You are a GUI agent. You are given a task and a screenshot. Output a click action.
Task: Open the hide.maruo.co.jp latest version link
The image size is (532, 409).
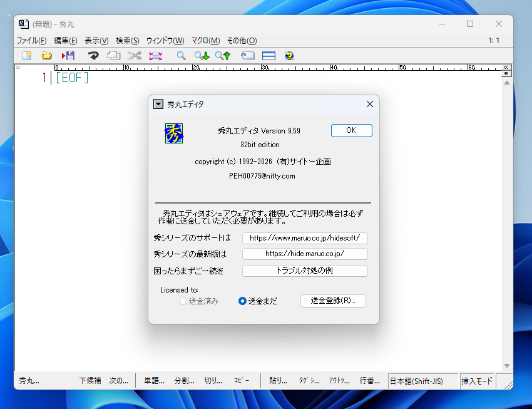[x=305, y=254]
